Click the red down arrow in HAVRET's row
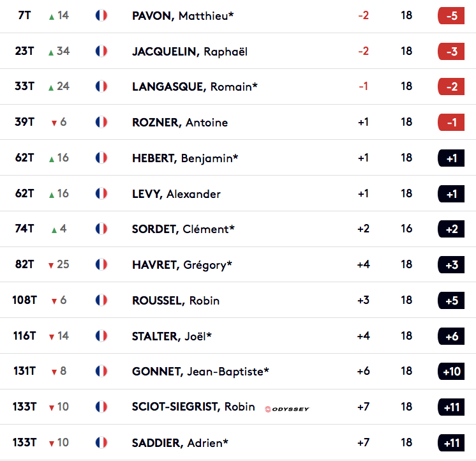This screenshot has width=476, height=461. [51, 266]
